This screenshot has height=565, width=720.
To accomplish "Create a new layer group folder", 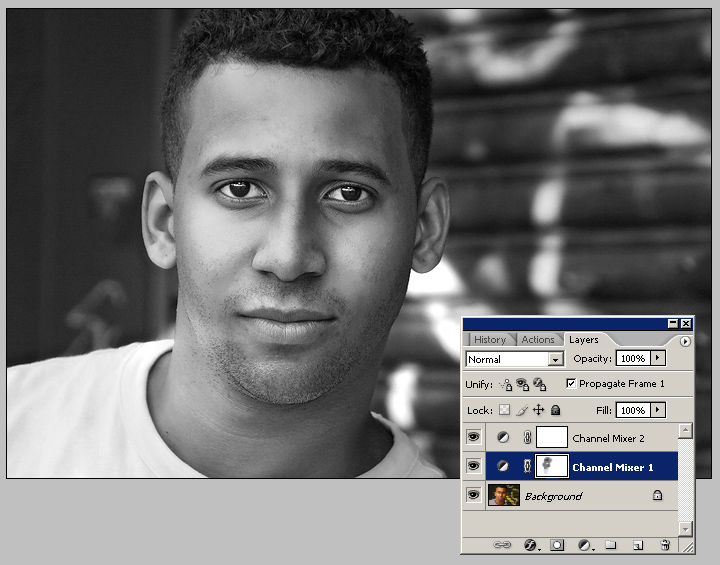I will pyautogui.click(x=610, y=545).
